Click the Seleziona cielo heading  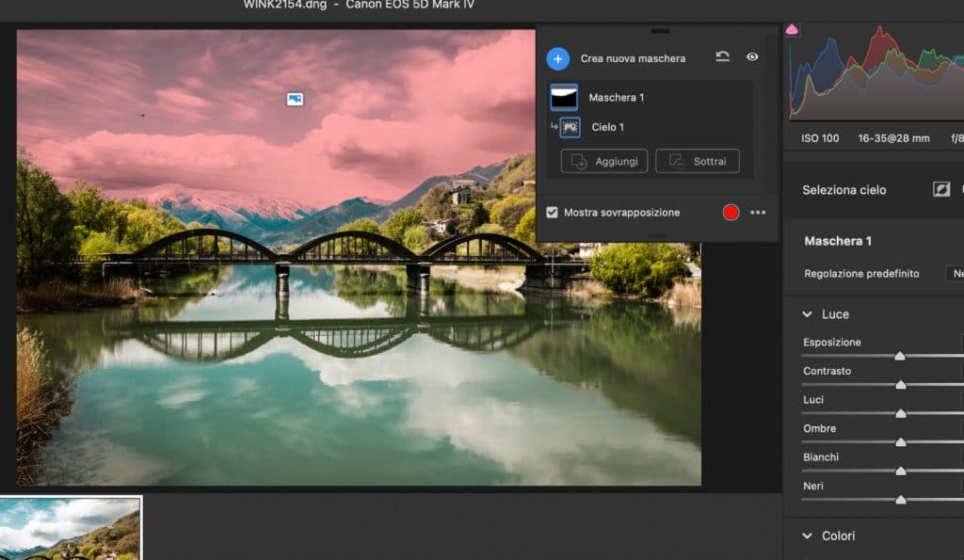coord(844,190)
